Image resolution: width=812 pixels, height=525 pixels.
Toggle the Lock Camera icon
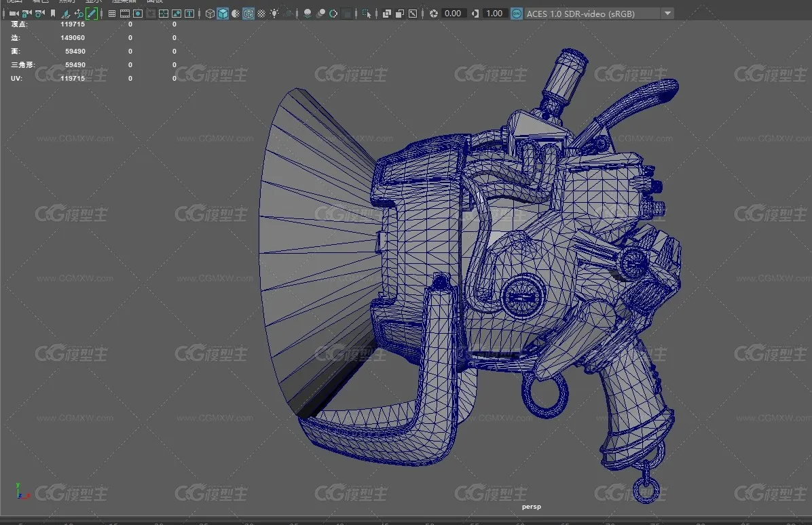click(27, 14)
